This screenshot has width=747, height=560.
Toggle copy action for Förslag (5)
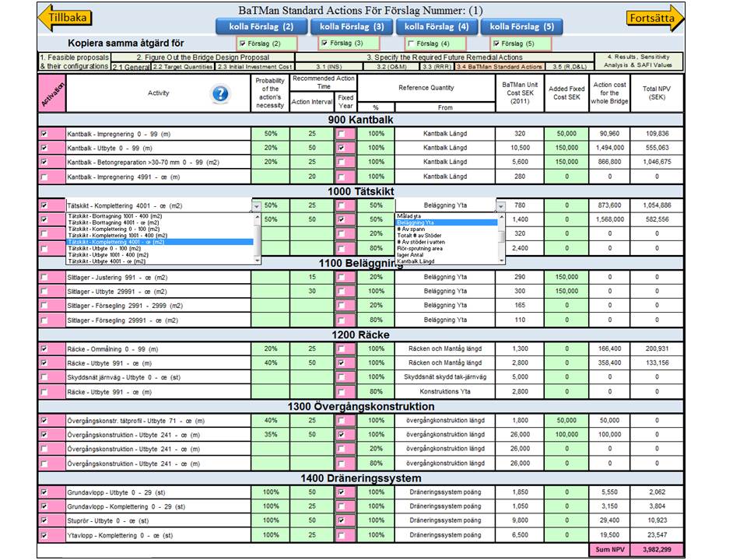(x=496, y=44)
